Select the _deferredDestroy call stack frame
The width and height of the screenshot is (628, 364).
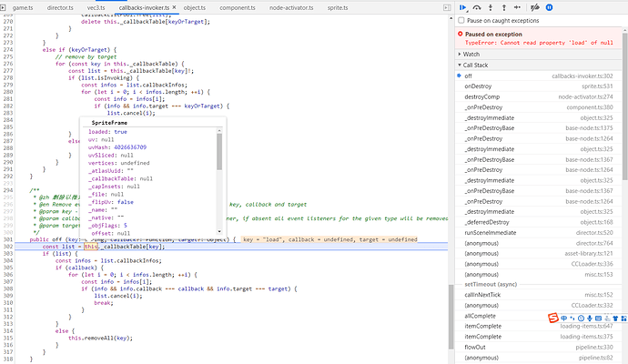point(539,222)
